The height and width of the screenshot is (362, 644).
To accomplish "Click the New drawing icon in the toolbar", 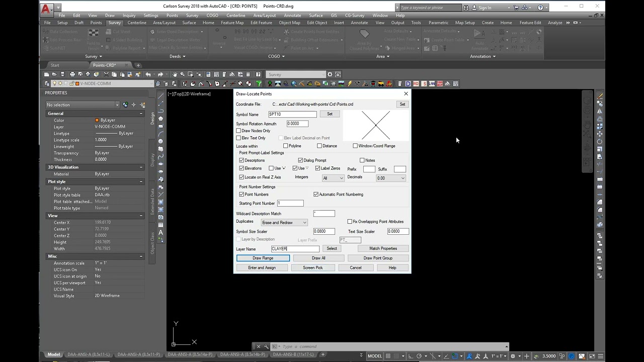I will [x=46, y=74].
